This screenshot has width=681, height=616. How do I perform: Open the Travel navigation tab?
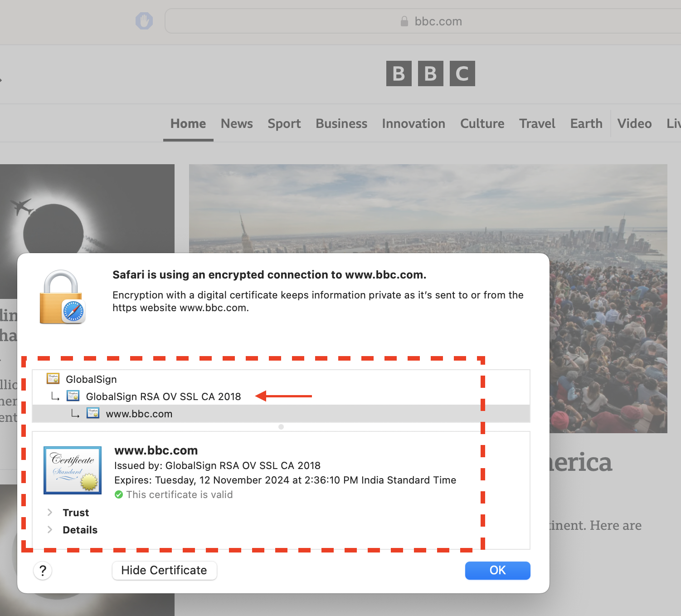tap(537, 123)
